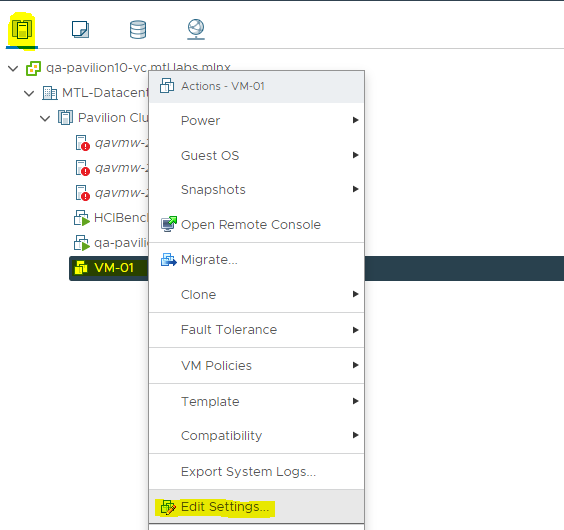Click the third qavmw host alert icon
This screenshot has height=530, width=564.
point(82,193)
